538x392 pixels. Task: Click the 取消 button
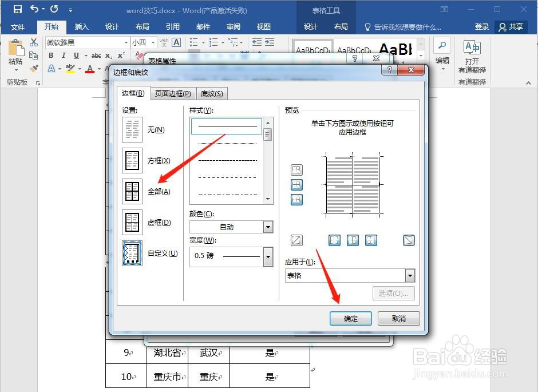(398, 318)
